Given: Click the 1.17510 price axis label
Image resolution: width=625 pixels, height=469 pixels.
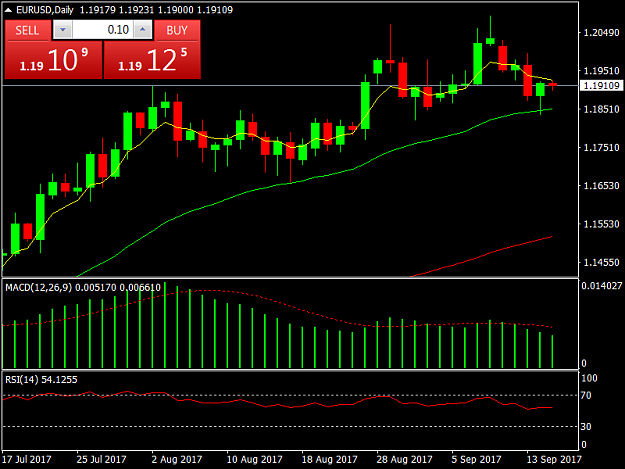Looking at the screenshot, I should click(x=601, y=147).
